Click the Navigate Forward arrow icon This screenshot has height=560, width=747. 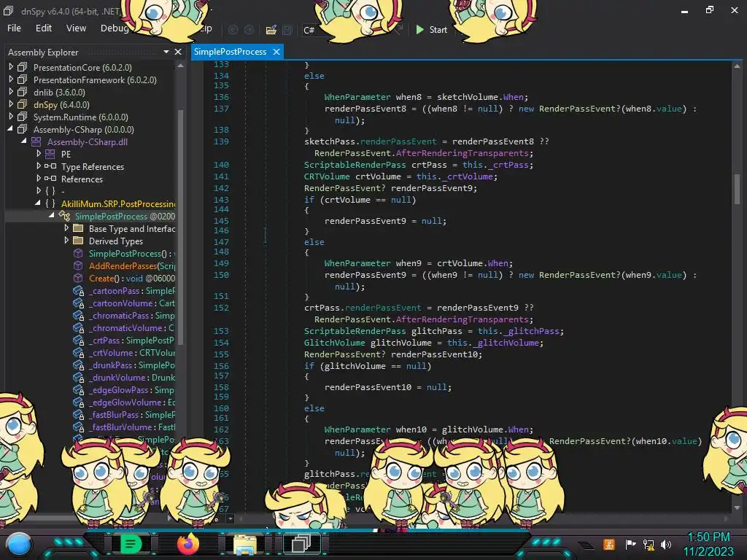(249, 30)
